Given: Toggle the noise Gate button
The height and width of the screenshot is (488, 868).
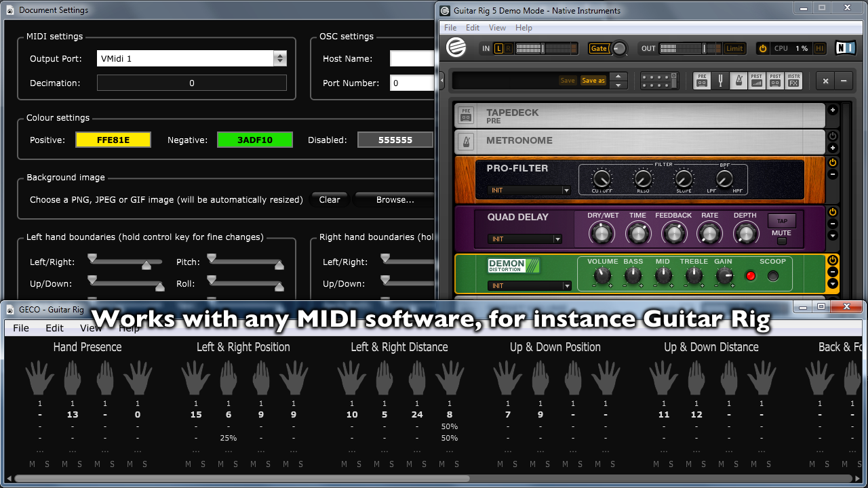Looking at the screenshot, I should [x=599, y=49].
